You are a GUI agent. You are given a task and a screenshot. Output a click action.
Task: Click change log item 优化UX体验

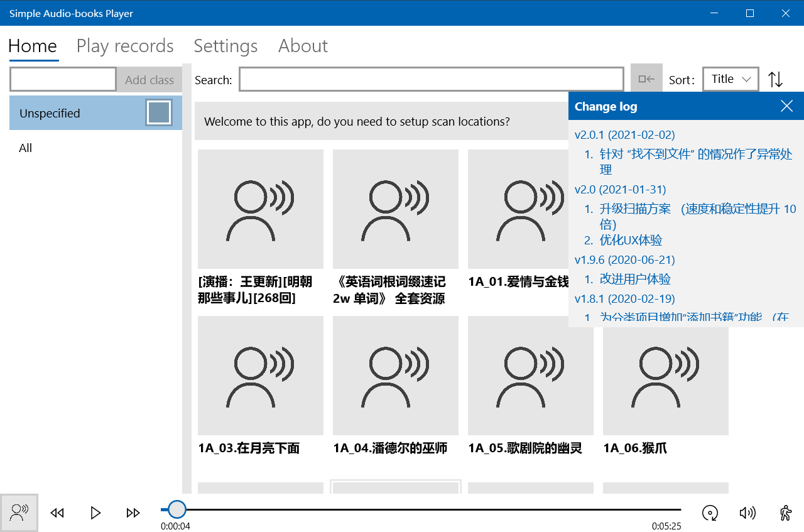click(x=631, y=241)
